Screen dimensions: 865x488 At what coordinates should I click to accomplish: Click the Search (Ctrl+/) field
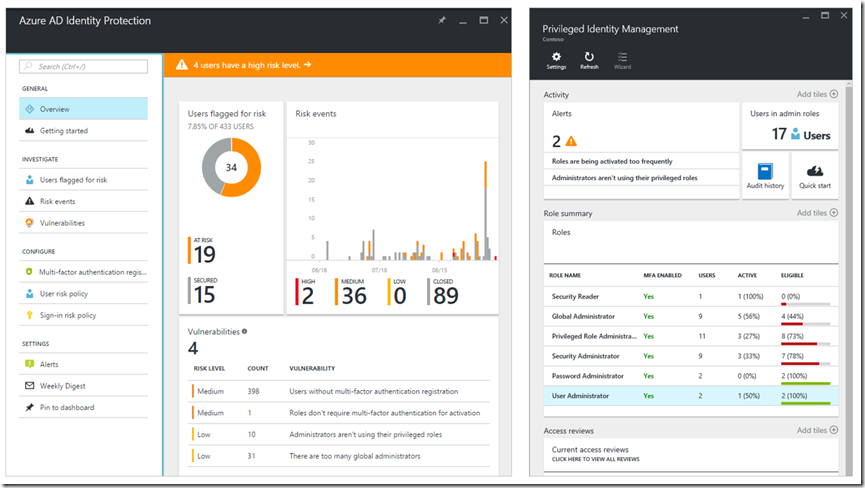click(x=83, y=66)
